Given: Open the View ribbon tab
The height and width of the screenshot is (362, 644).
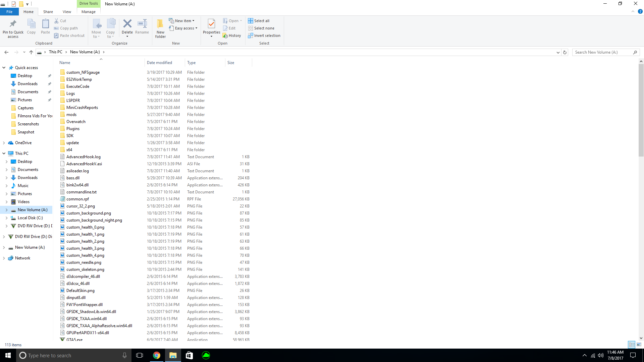Looking at the screenshot, I should 67,12.
